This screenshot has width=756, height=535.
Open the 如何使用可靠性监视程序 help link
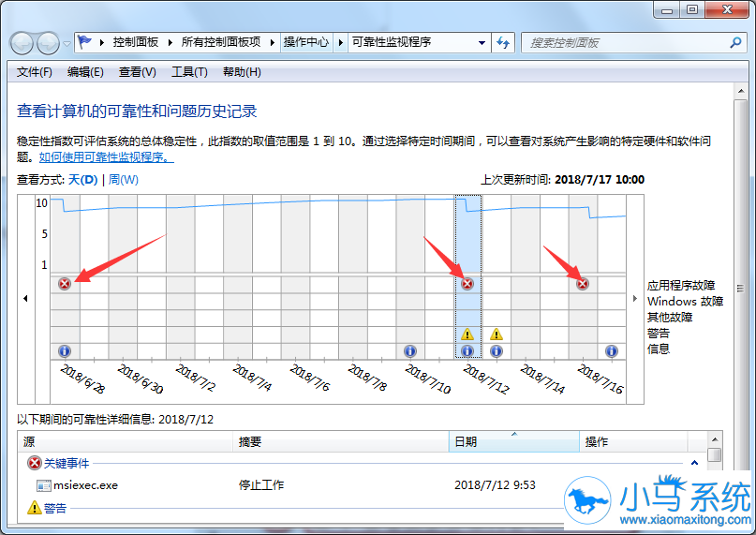click(106, 157)
